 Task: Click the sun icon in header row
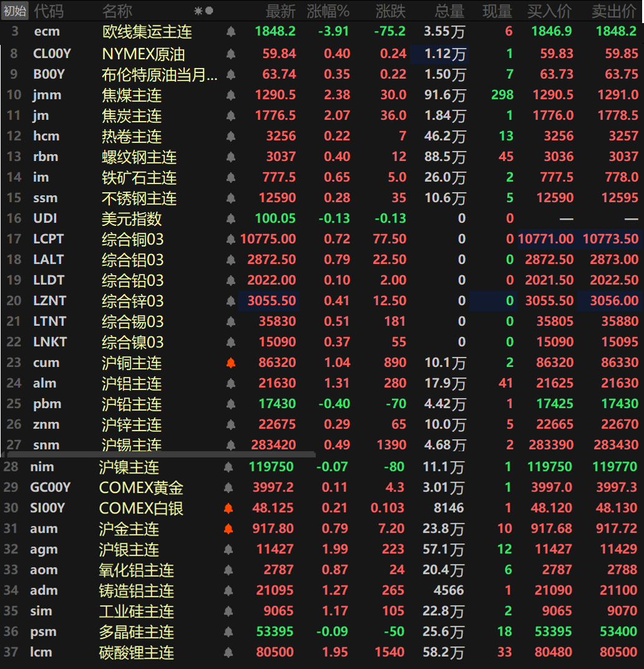tap(198, 11)
